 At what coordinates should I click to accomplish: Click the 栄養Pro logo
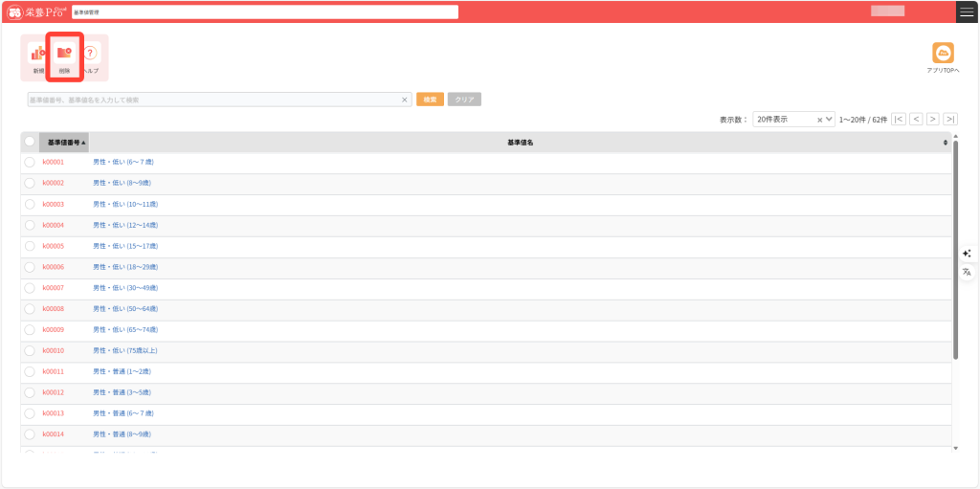click(36, 11)
